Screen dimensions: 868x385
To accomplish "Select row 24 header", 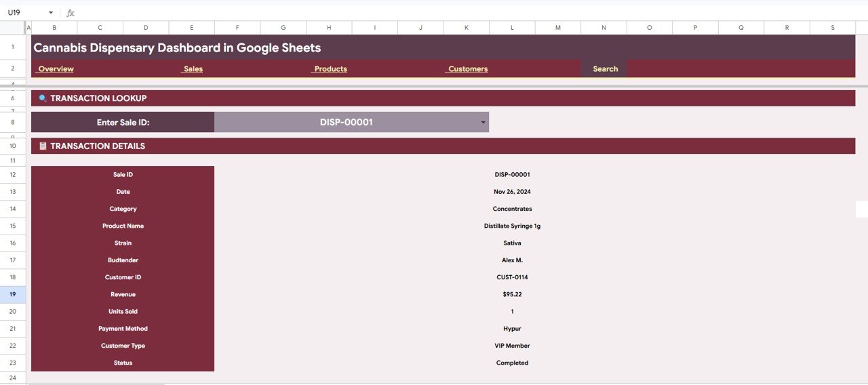I will [x=13, y=378].
